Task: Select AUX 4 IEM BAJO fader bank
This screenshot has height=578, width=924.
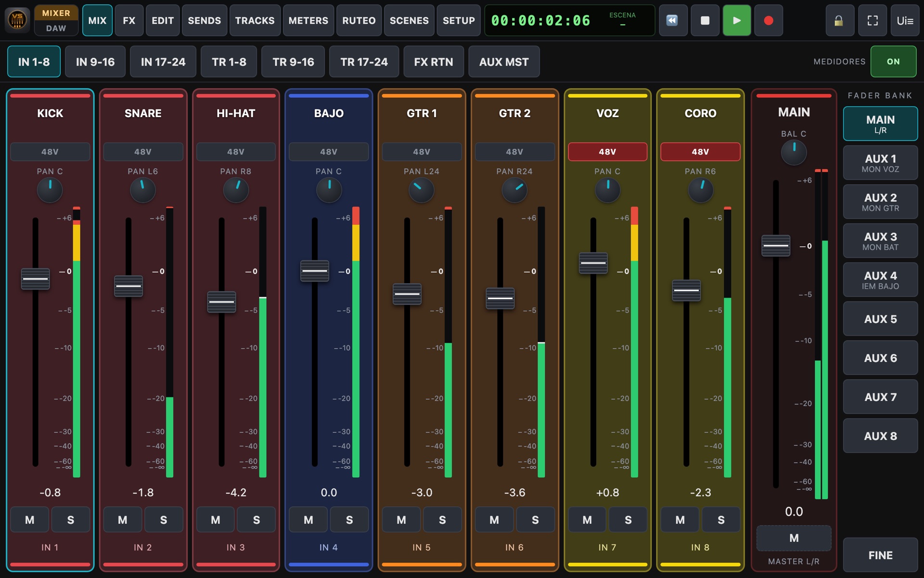Action: pyautogui.click(x=880, y=280)
